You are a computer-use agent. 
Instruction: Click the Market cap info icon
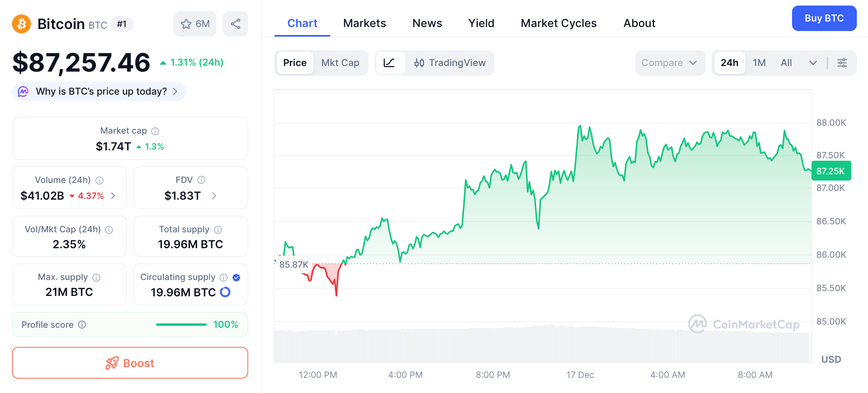(155, 130)
